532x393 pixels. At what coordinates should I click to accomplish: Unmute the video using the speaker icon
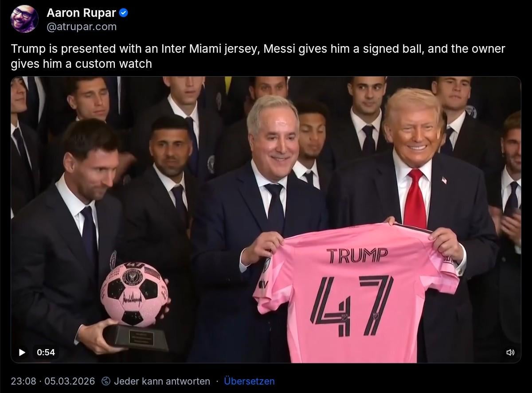[510, 352]
